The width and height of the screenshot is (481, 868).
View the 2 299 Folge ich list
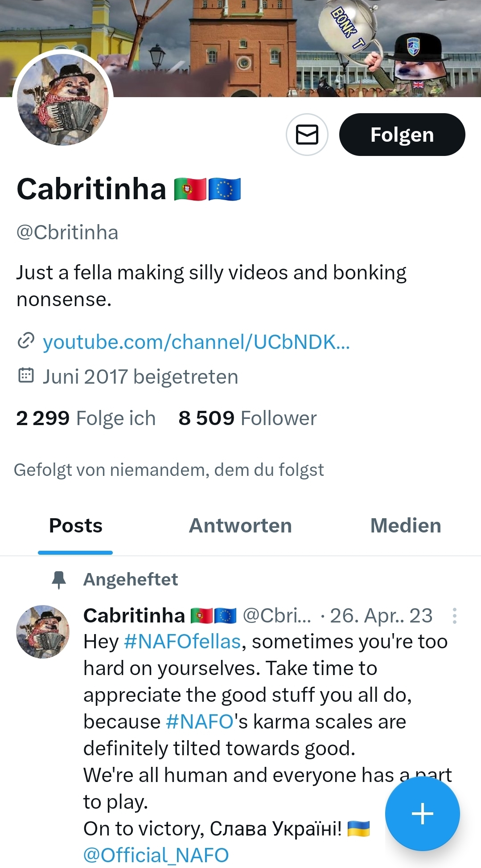pos(86,418)
